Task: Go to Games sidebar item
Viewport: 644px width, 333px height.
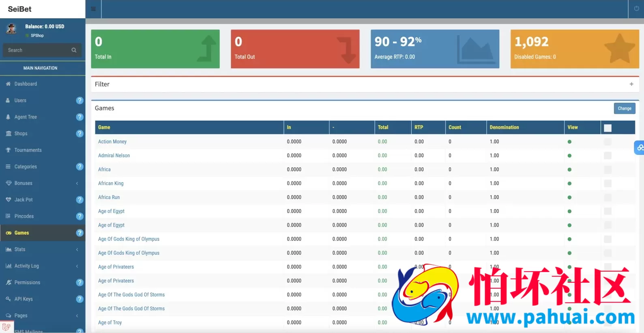Action: (x=43, y=233)
